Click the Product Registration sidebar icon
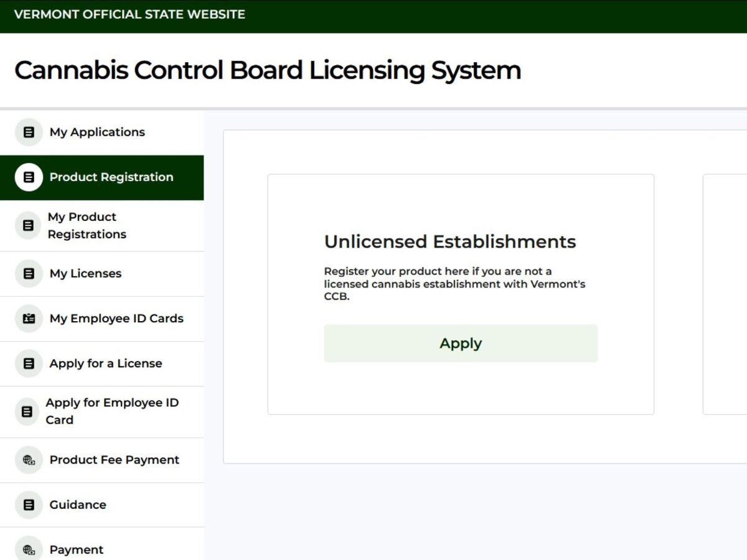The height and width of the screenshot is (560, 747). pos(29,177)
